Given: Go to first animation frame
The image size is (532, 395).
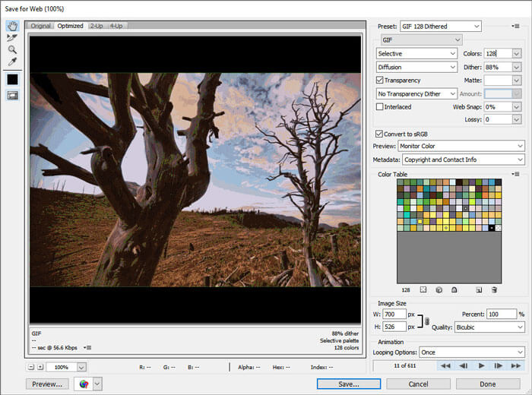Looking at the screenshot, I should 445,365.
